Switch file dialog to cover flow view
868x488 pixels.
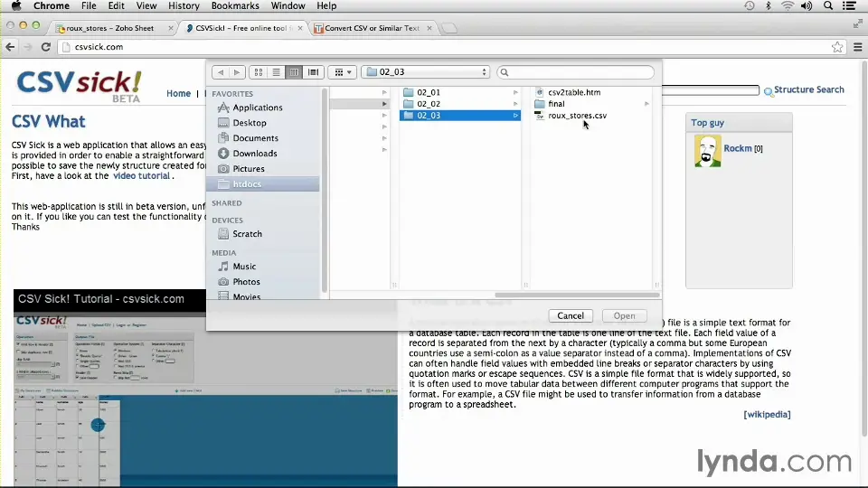(313, 72)
